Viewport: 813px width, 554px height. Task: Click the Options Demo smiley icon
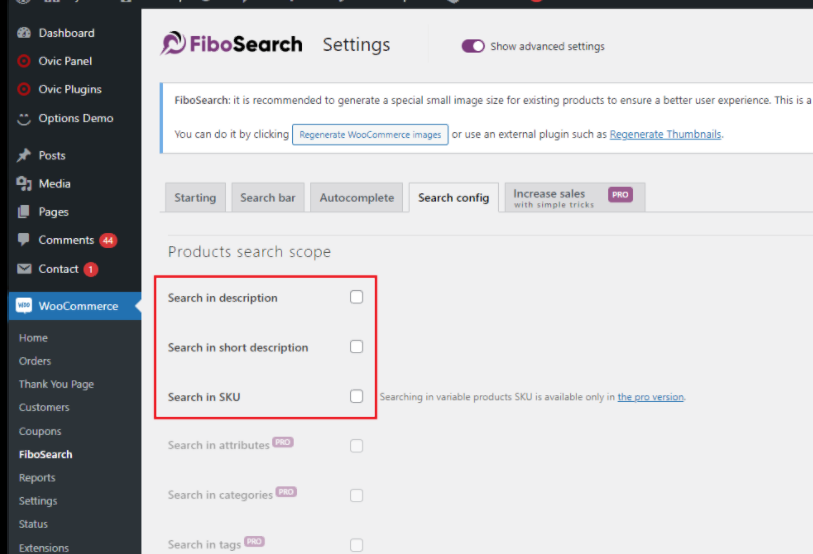[x=24, y=118]
